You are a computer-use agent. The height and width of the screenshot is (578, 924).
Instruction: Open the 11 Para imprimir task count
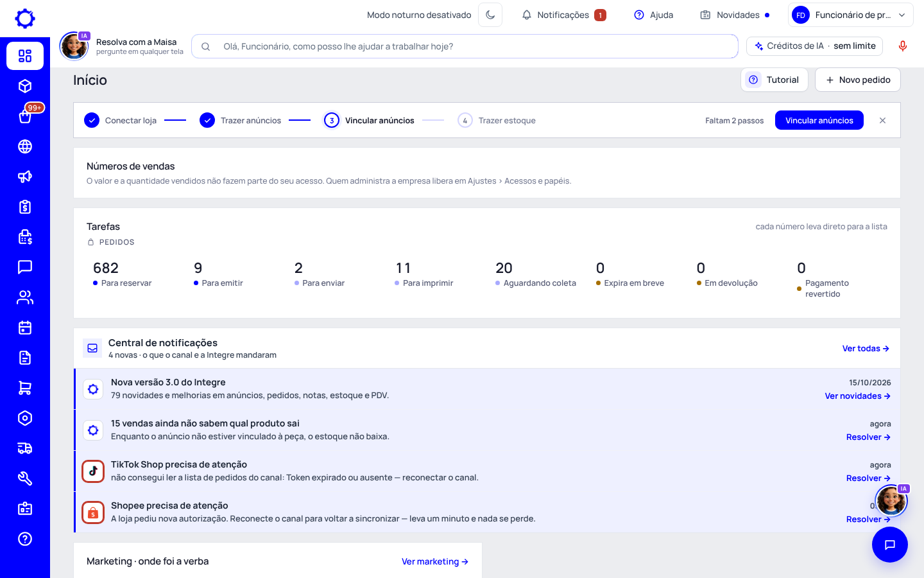tap(424, 274)
